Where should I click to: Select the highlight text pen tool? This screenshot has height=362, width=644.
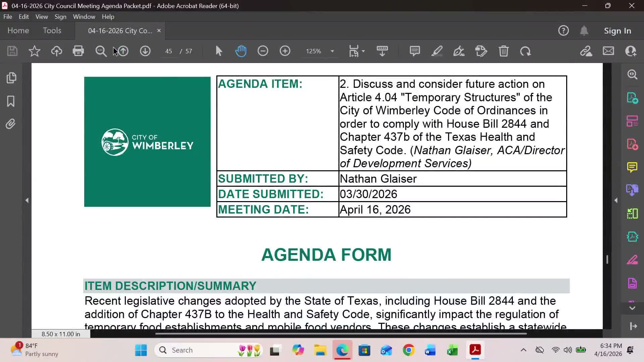point(437,51)
